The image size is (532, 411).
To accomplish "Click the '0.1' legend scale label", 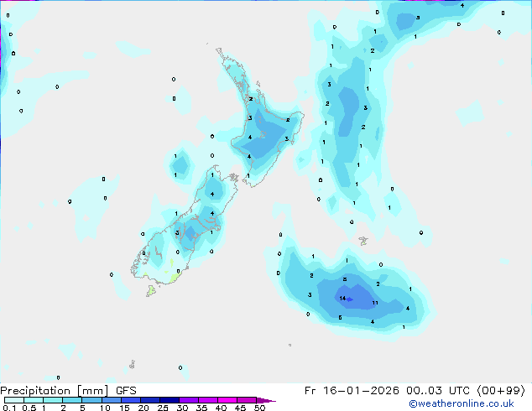I will pyautogui.click(x=9, y=408).
